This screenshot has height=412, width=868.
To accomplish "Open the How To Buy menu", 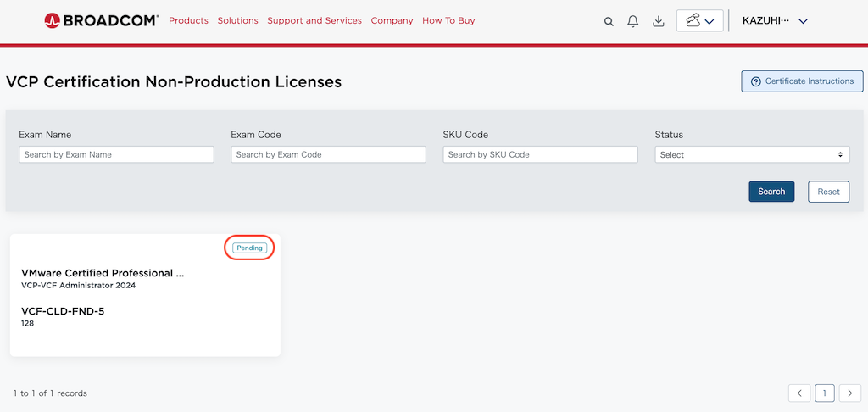I will tap(448, 20).
